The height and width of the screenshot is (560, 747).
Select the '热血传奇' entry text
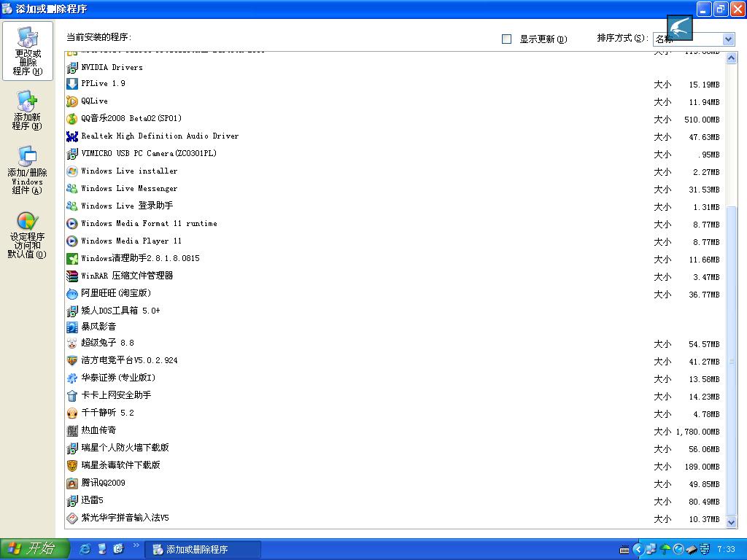pos(98,430)
